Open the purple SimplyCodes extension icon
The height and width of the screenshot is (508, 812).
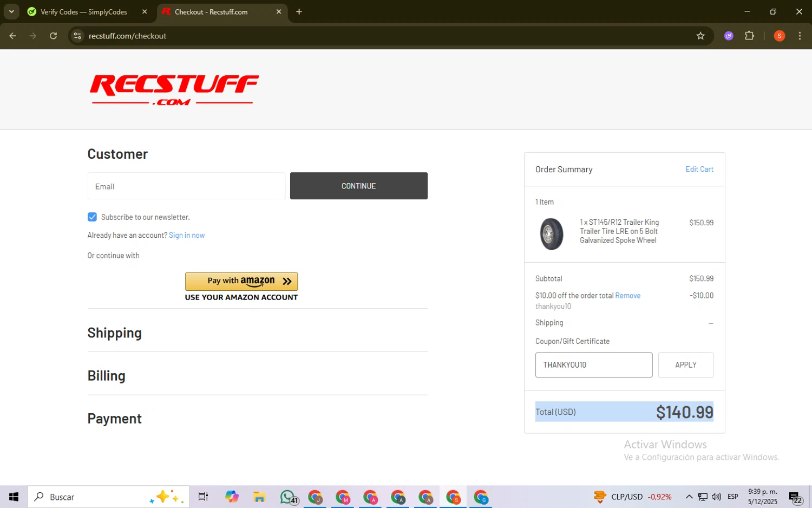point(729,36)
